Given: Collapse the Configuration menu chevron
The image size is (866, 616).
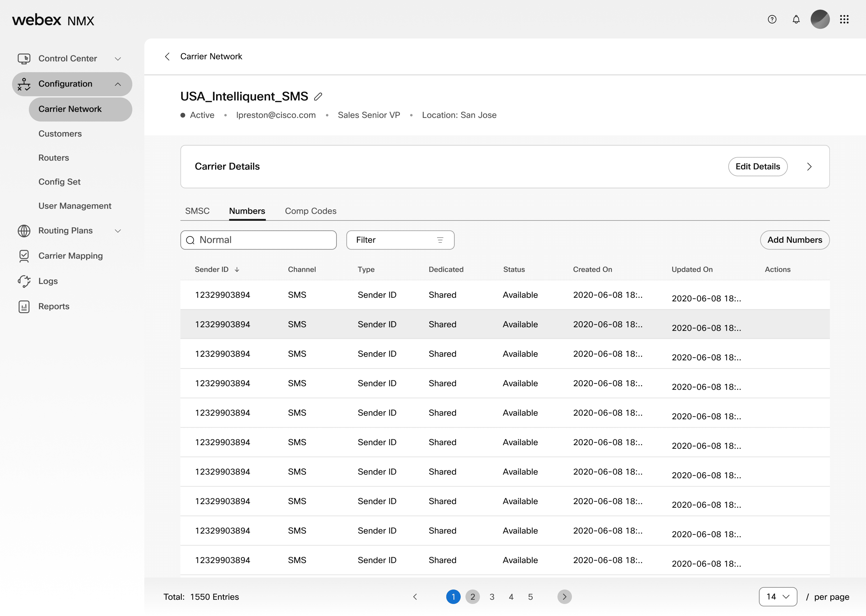Looking at the screenshot, I should (118, 84).
